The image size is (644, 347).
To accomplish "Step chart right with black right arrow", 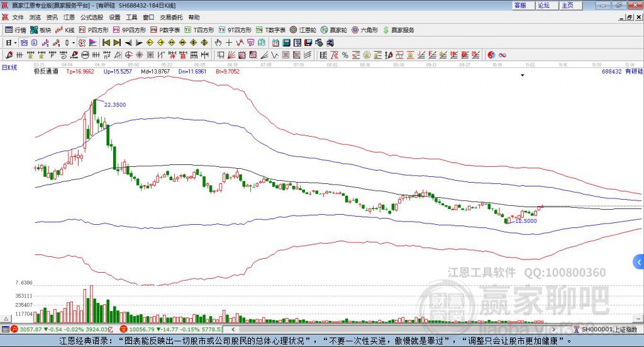I will pos(139,43).
